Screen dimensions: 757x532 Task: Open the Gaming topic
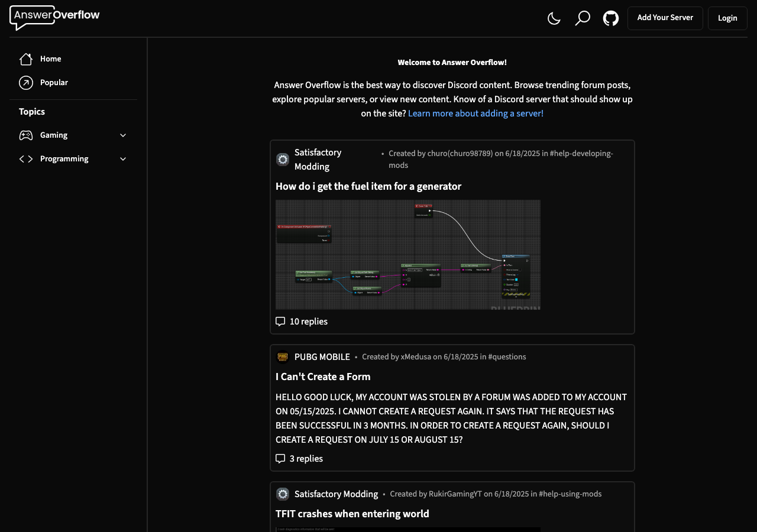54,135
